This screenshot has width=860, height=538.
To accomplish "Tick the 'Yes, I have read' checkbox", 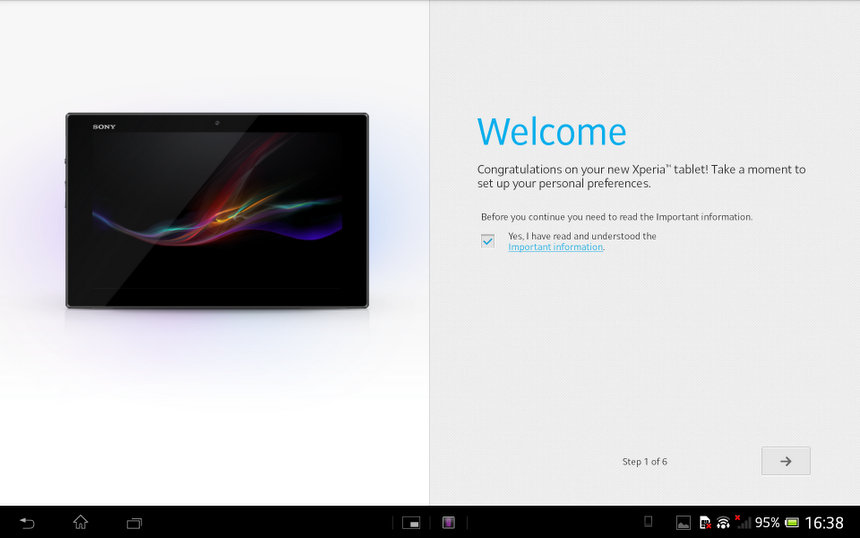I will point(488,241).
